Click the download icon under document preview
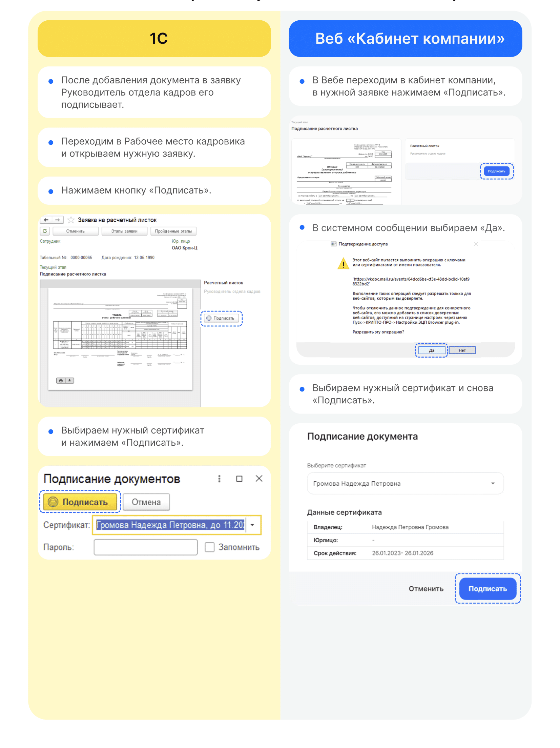This screenshot has height=748, width=560. 69,381
